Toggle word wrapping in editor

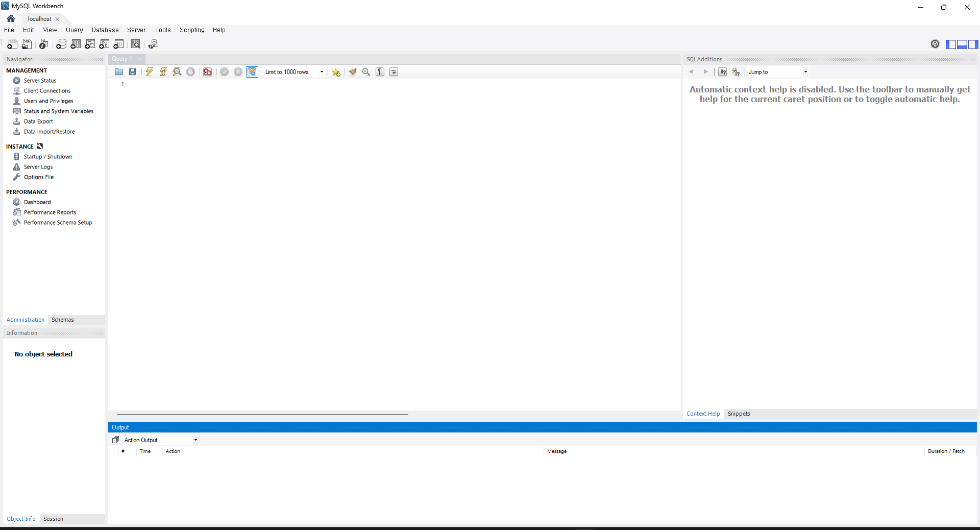[394, 72]
